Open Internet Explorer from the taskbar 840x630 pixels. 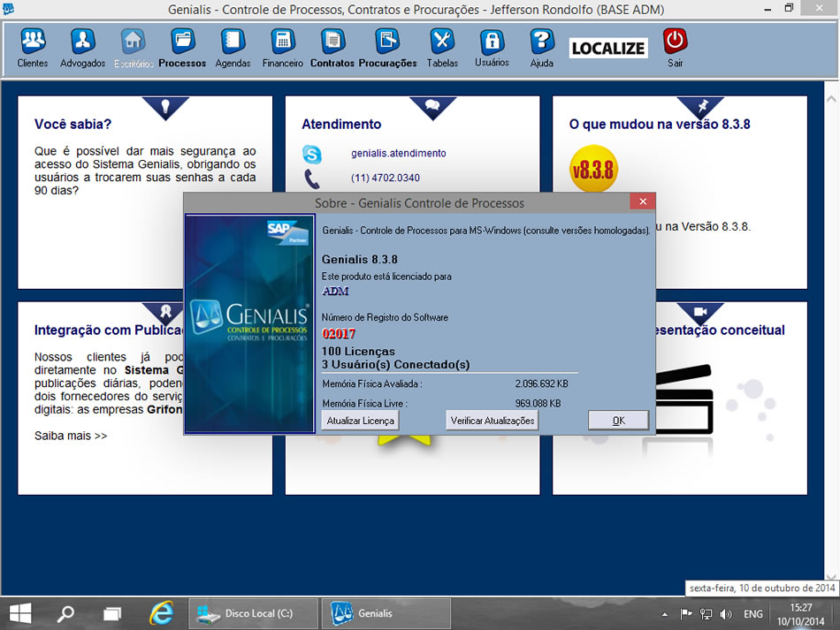pyautogui.click(x=161, y=613)
